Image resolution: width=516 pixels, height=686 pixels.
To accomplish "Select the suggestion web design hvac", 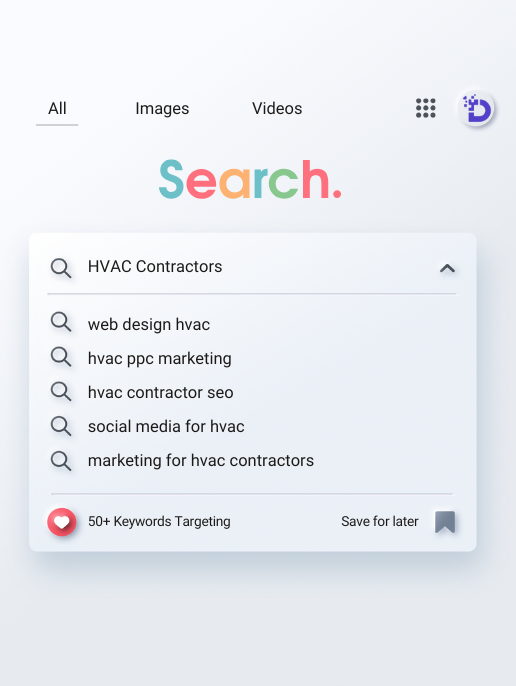I will 149,325.
